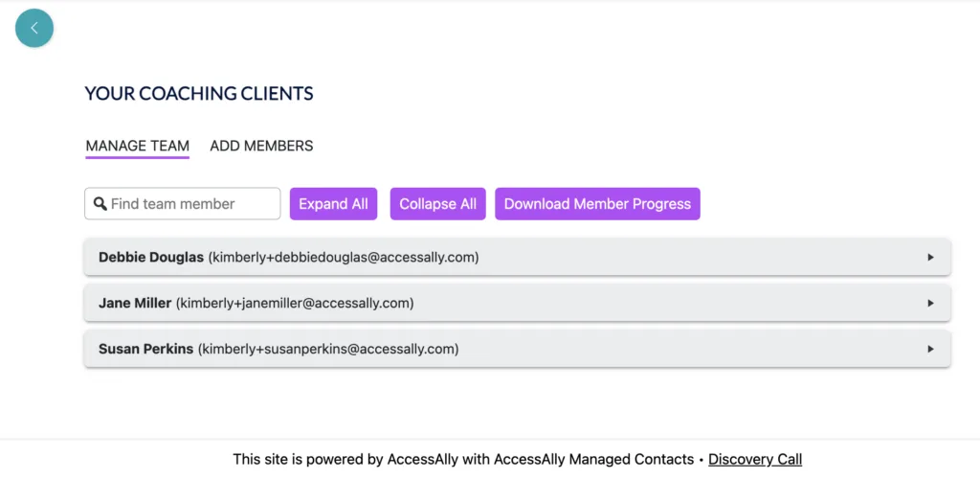This screenshot has height=479, width=980.
Task: Click the magnifying glass search icon
Action: coord(100,203)
